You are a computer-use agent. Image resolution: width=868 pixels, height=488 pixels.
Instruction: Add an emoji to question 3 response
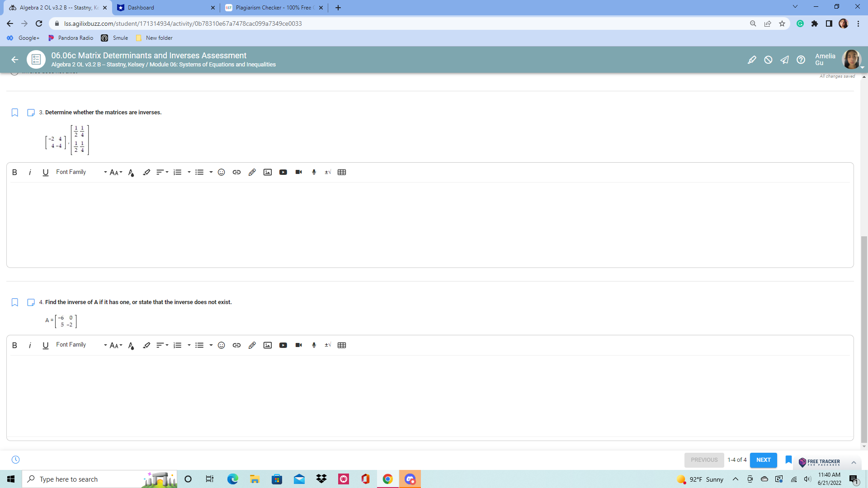pyautogui.click(x=221, y=172)
